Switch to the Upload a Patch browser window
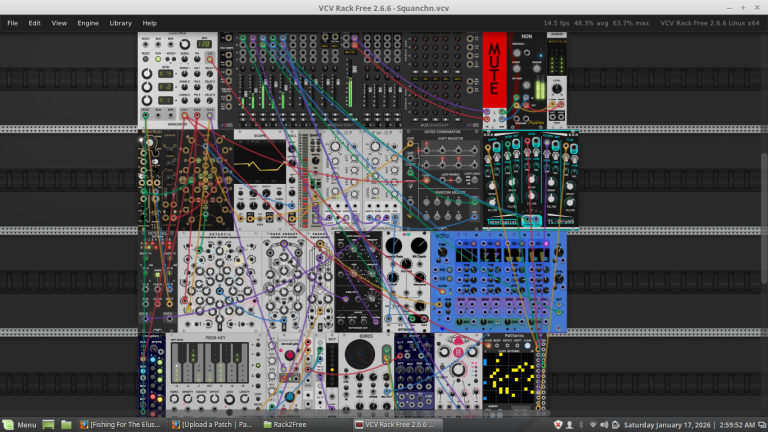The width and height of the screenshot is (768, 432). pyautogui.click(x=213, y=425)
